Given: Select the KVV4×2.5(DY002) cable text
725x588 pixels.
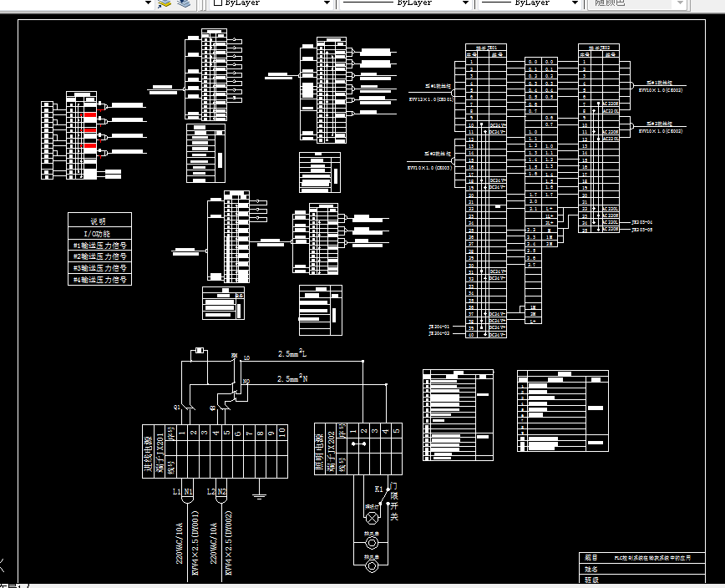Looking at the screenshot, I should (228, 542).
